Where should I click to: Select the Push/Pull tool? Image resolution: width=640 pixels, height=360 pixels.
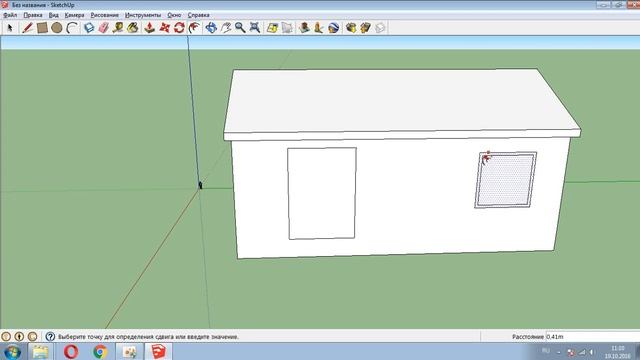tap(149, 28)
